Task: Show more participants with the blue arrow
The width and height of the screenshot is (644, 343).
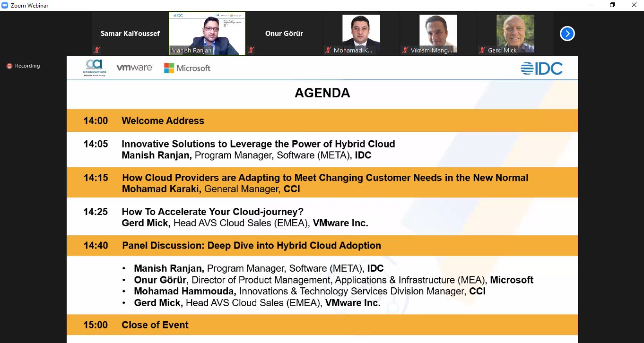Action: (x=567, y=34)
